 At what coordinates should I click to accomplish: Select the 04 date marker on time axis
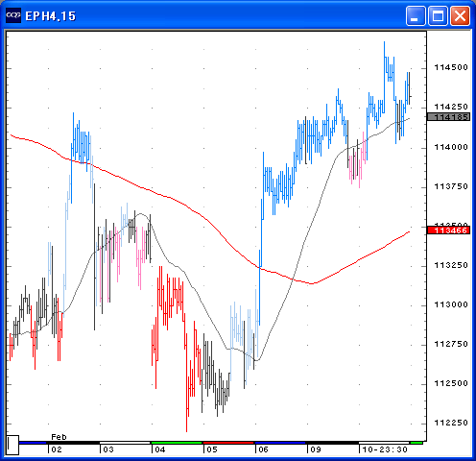[160, 449]
